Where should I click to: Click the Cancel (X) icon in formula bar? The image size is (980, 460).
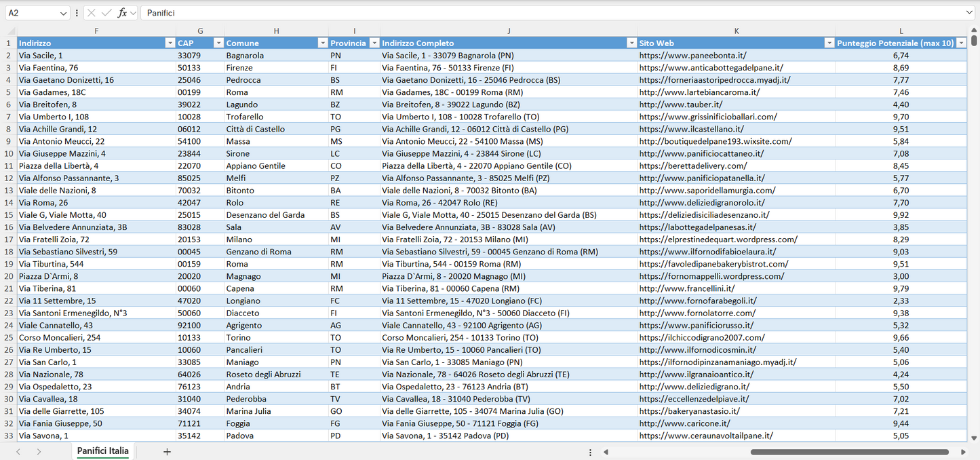click(x=91, y=12)
